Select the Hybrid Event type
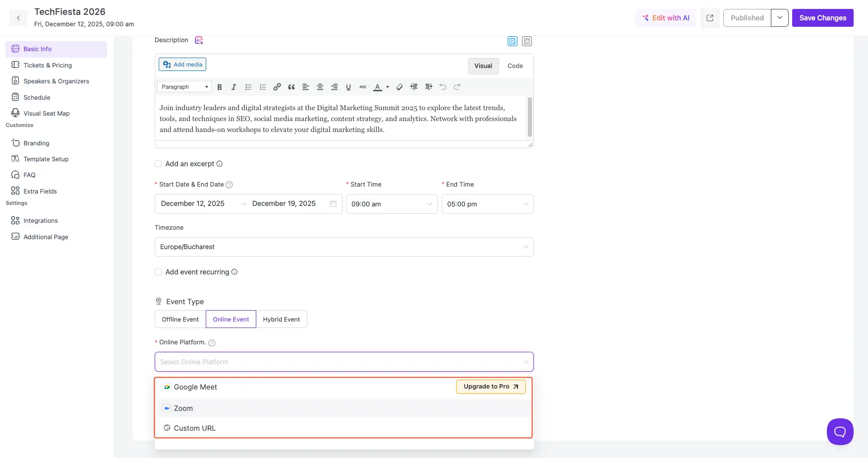This screenshot has width=868, height=458. pyautogui.click(x=281, y=319)
